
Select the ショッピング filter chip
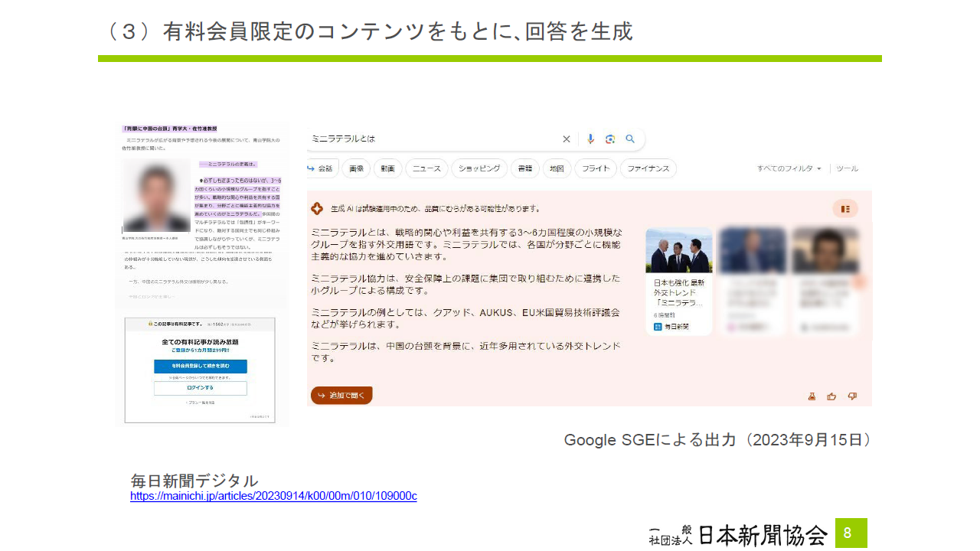tap(479, 168)
